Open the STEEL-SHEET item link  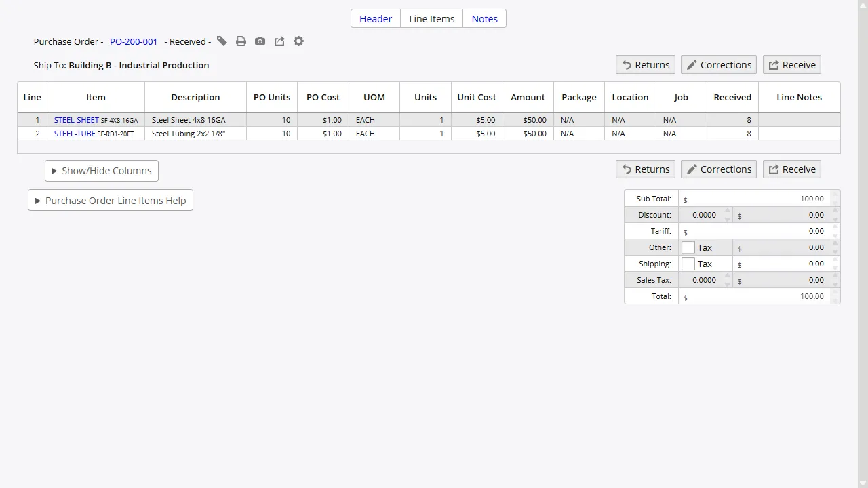[77, 120]
